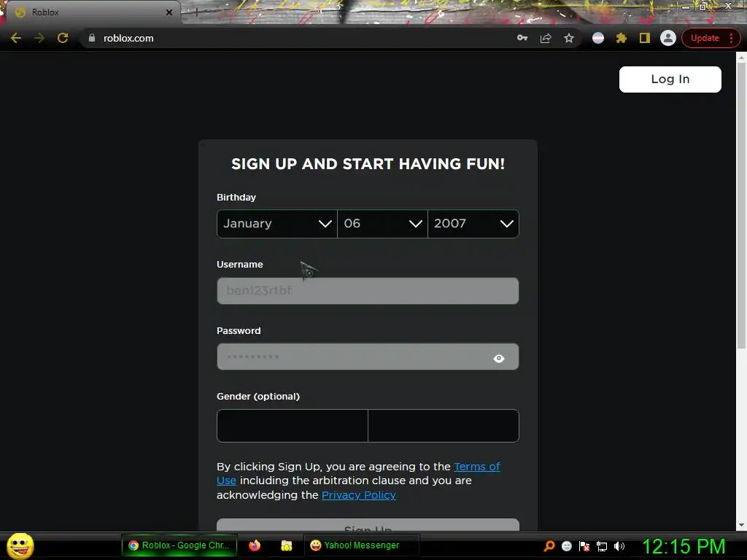This screenshot has height=560, width=747.
Task: Open the Chrome three-dot menu
Action: [731, 38]
